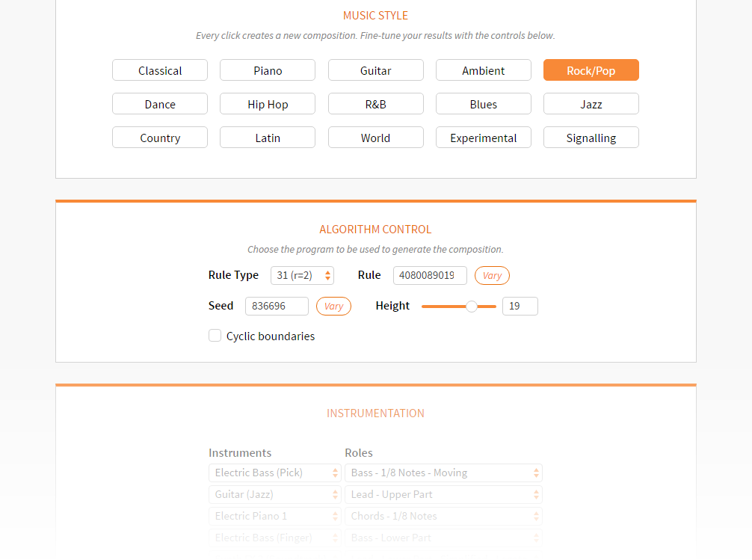
Task: Select the R&B style button
Action: [x=375, y=104]
